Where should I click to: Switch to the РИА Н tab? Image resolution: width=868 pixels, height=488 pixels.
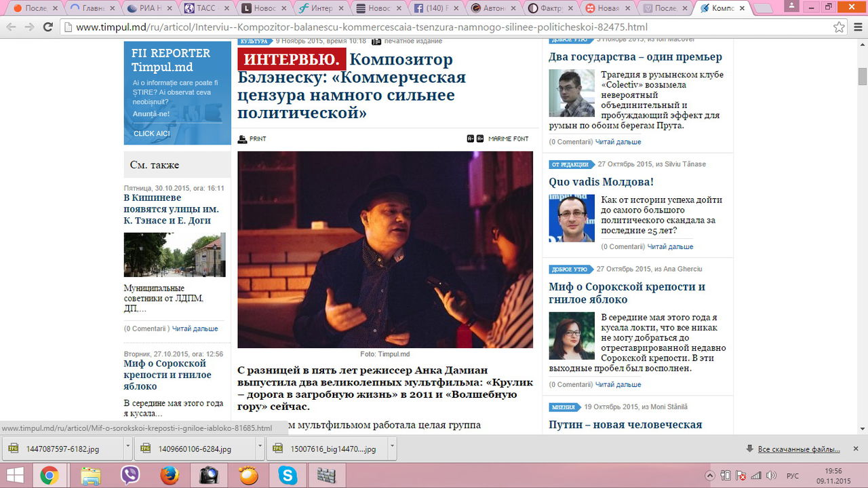tap(149, 9)
